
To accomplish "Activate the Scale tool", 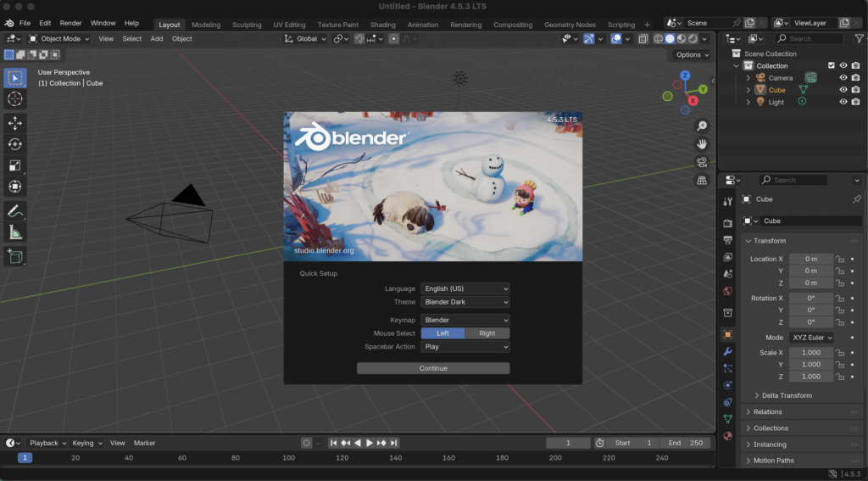I will click(x=15, y=165).
